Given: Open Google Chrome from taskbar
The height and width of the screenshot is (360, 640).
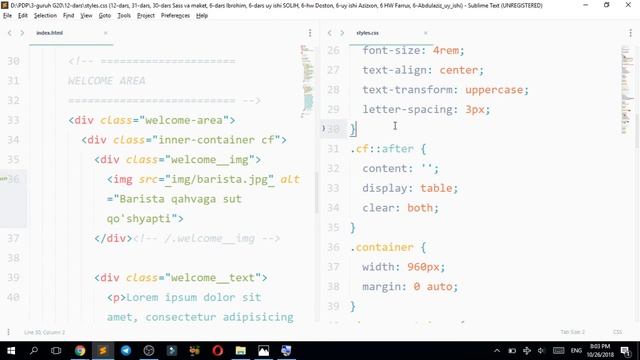Looking at the screenshot, I should [80, 351].
